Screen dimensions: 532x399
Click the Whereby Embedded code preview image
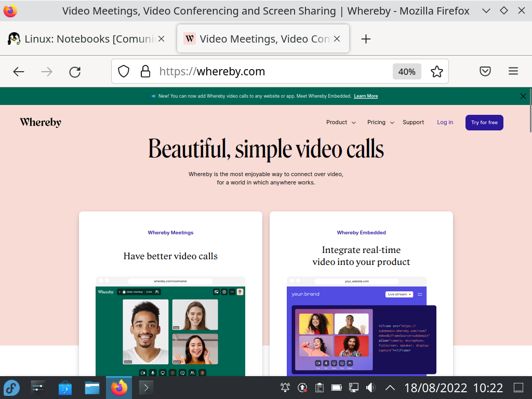[362, 326]
